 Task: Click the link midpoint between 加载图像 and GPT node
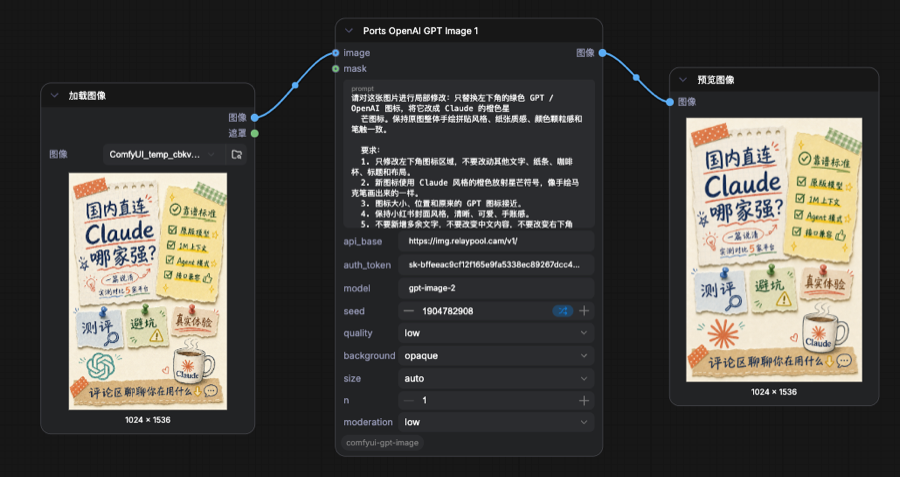click(295, 86)
